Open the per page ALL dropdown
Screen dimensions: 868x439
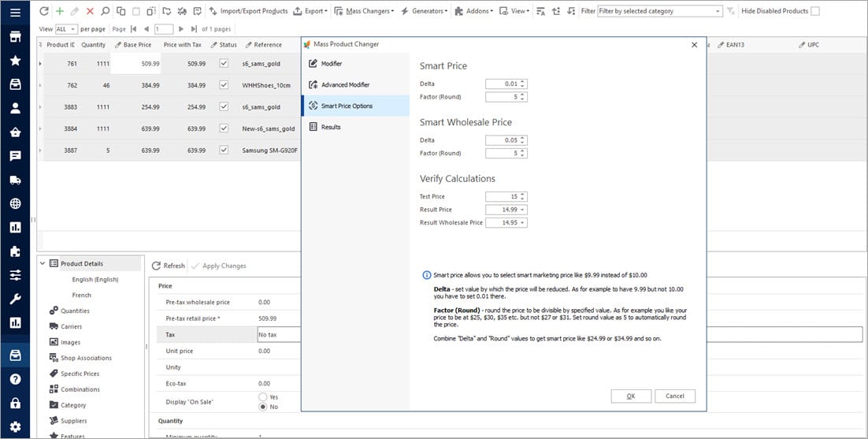66,29
